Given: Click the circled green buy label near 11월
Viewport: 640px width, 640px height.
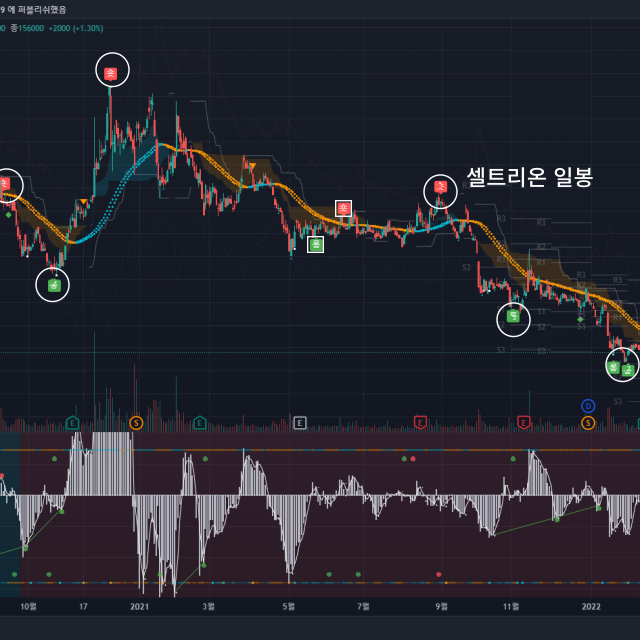Looking at the screenshot, I should [513, 316].
